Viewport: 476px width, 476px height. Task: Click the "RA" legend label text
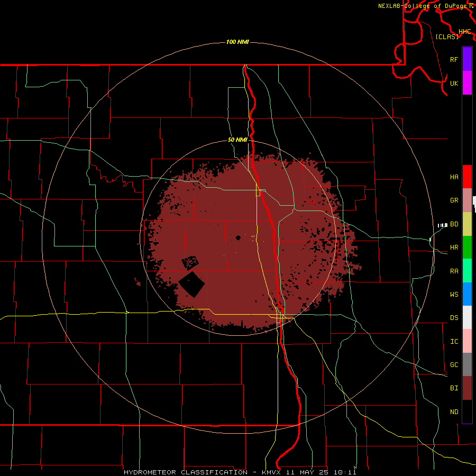(x=454, y=271)
